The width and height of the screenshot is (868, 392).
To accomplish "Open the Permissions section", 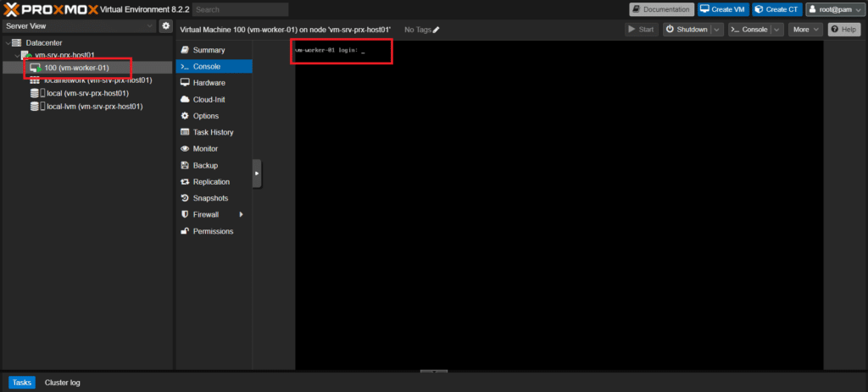I will coord(214,231).
